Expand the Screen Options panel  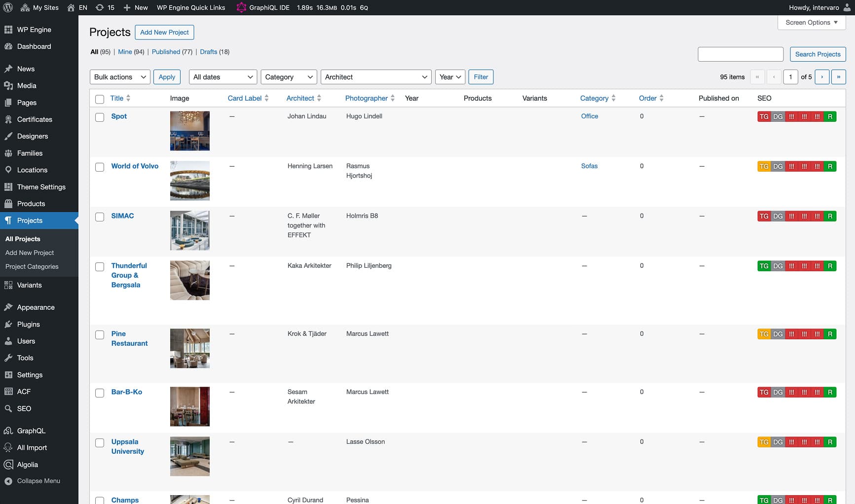811,22
